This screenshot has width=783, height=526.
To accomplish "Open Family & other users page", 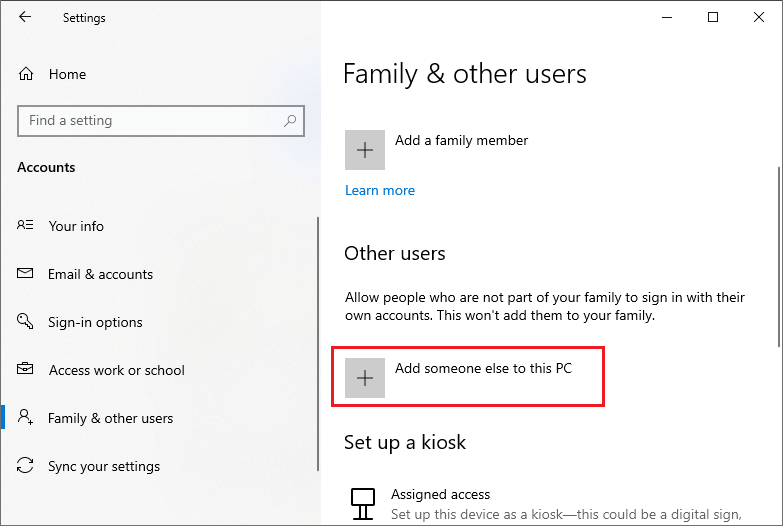I will click(x=110, y=418).
